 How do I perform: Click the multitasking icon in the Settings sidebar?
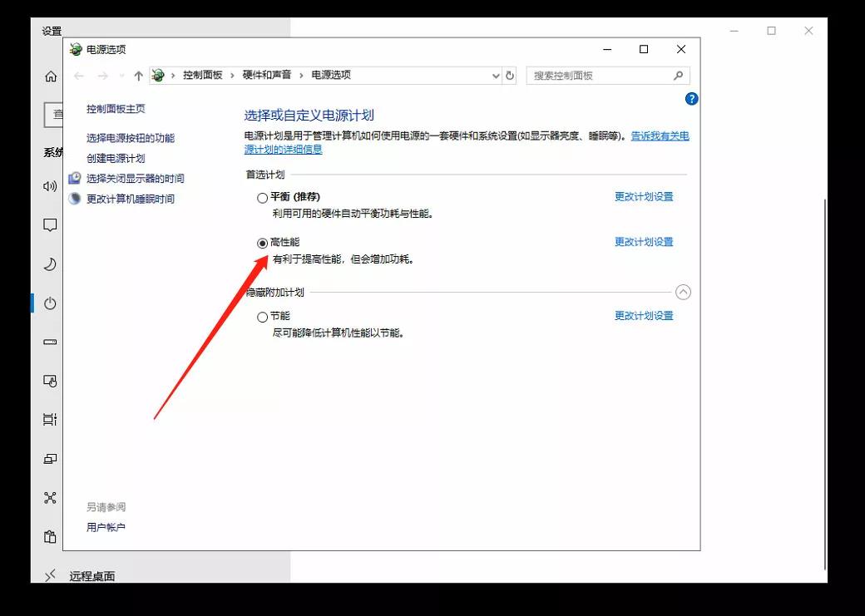[x=50, y=420]
